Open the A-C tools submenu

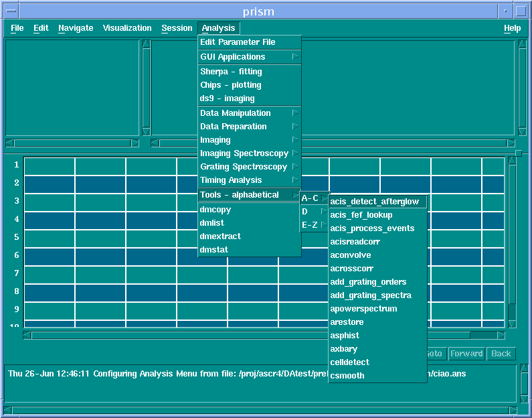(x=314, y=198)
